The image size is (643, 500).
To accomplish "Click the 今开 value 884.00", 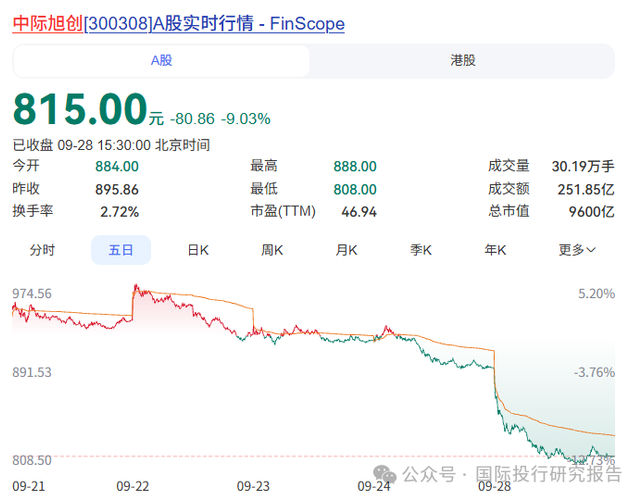I will [117, 167].
